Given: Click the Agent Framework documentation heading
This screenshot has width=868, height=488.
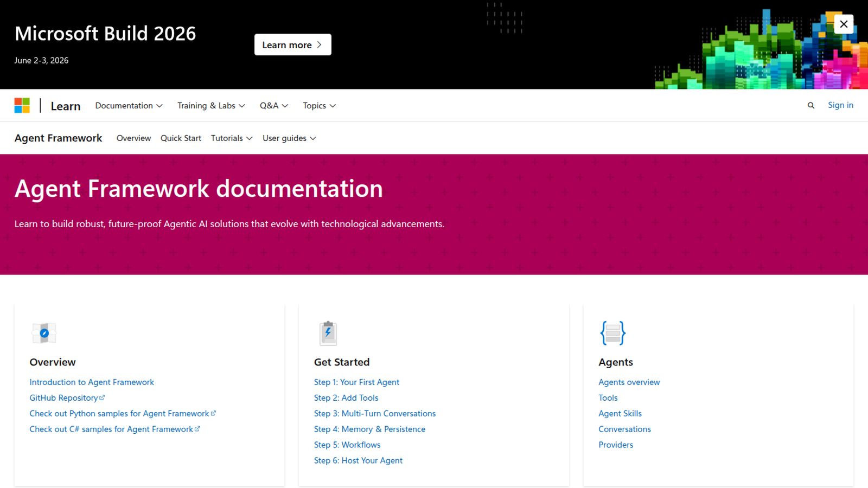Looking at the screenshot, I should pyautogui.click(x=199, y=189).
